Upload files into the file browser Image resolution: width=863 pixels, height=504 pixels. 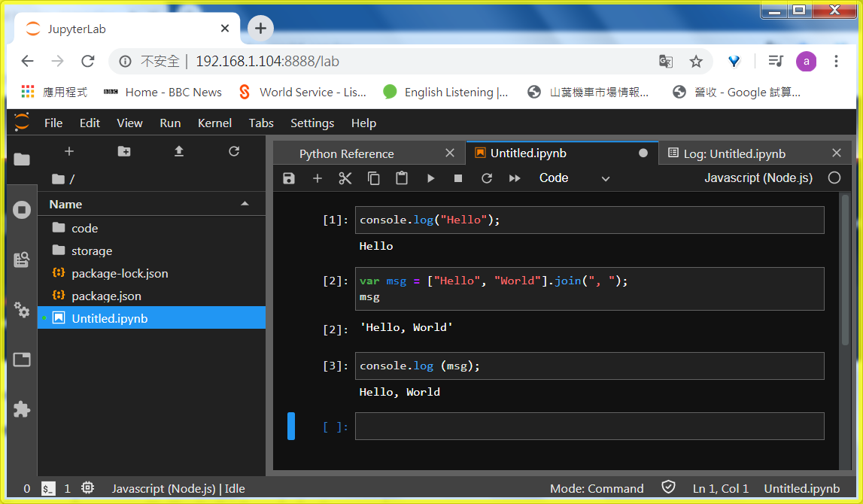(178, 150)
